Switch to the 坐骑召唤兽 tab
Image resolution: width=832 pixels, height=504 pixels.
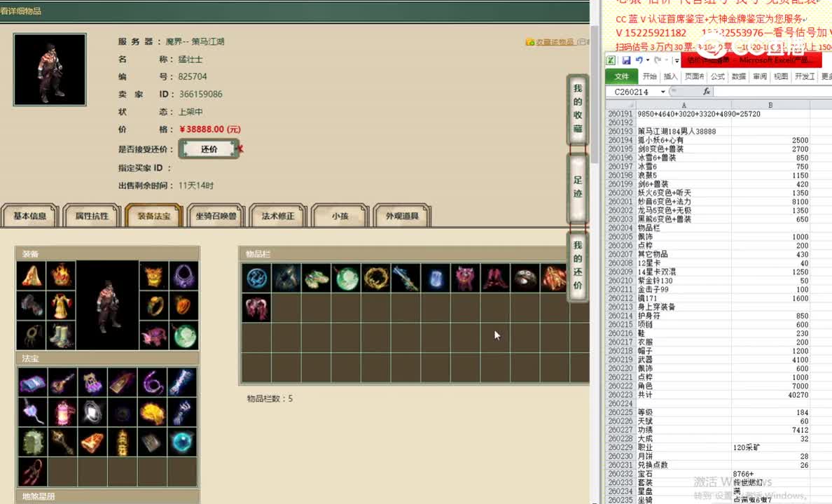click(216, 216)
